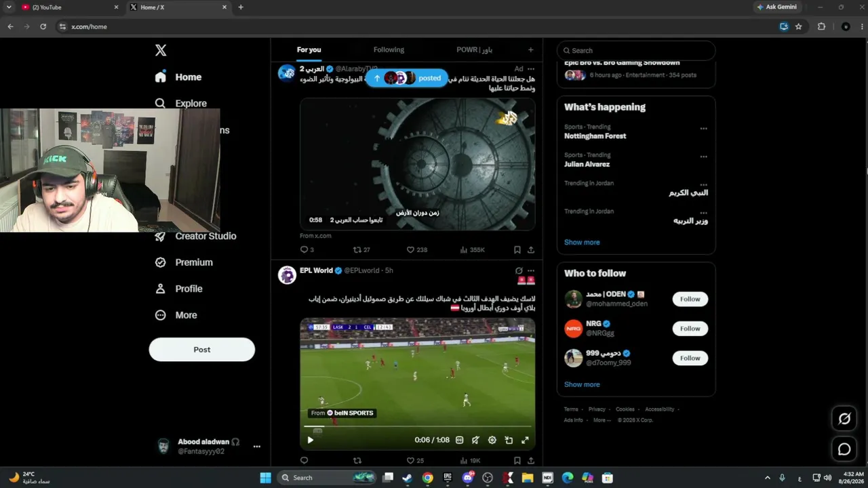Like the EPL World post with 25 likes

[414, 460]
